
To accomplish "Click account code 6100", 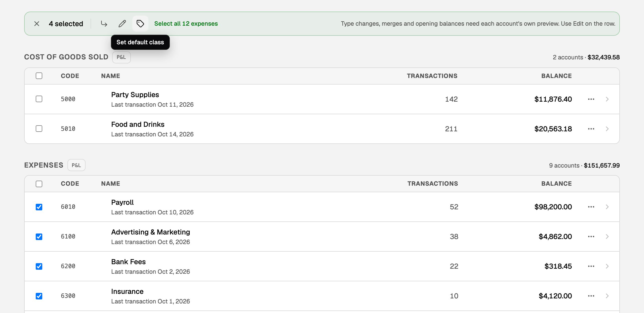I will [68, 237].
